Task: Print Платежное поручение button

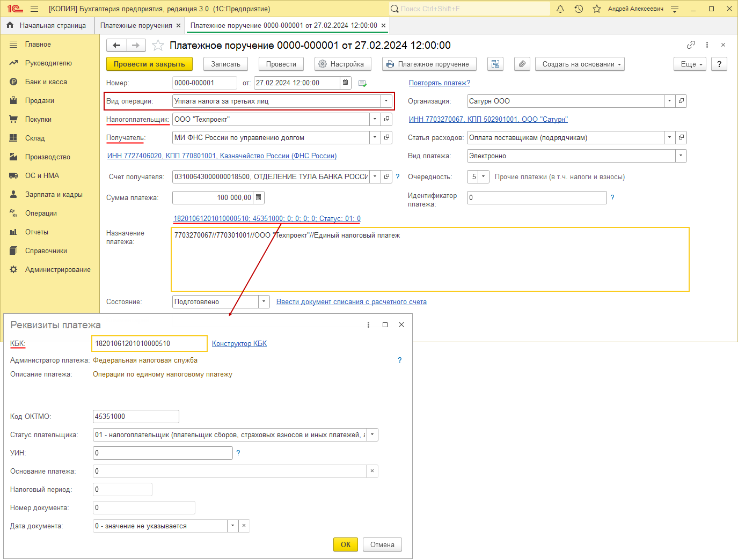Action: coord(429,64)
